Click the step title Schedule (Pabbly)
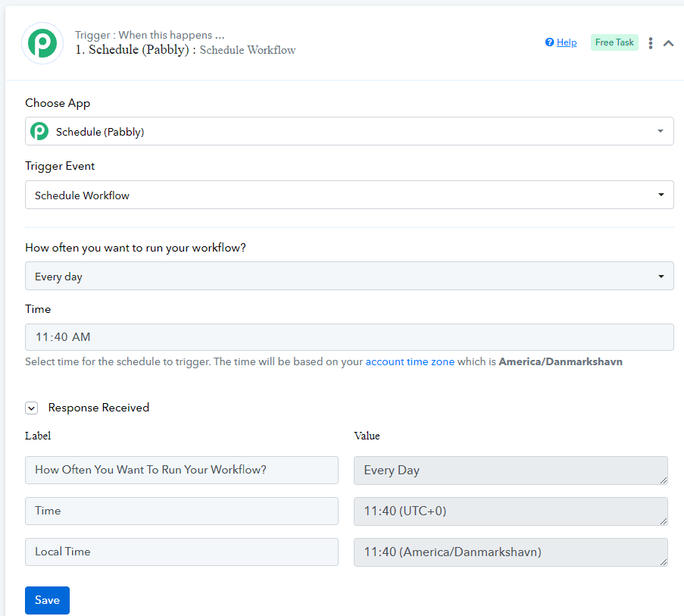This screenshot has width=684, height=616. 139,50
